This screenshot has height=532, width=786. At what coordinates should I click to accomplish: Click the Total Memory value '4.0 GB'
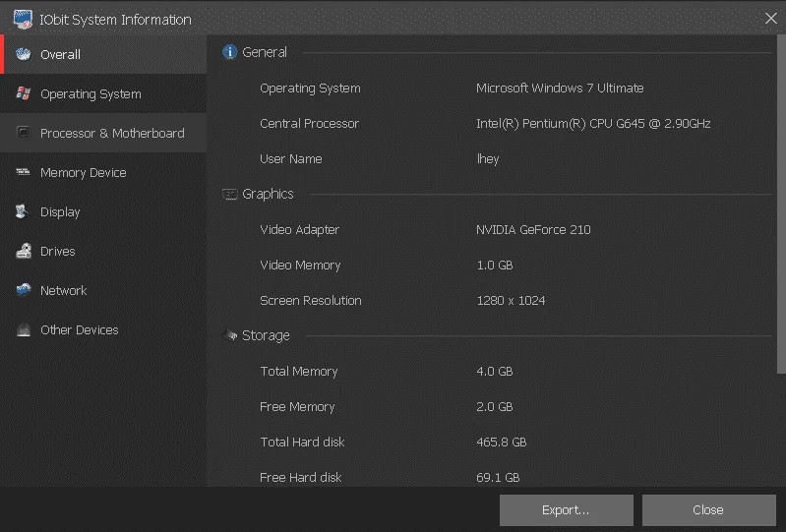point(495,372)
